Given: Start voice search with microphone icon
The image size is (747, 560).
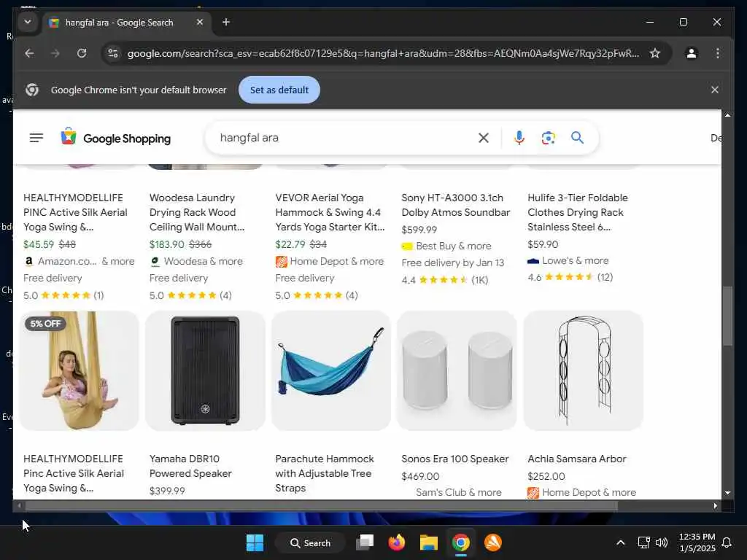Looking at the screenshot, I should coord(519,138).
